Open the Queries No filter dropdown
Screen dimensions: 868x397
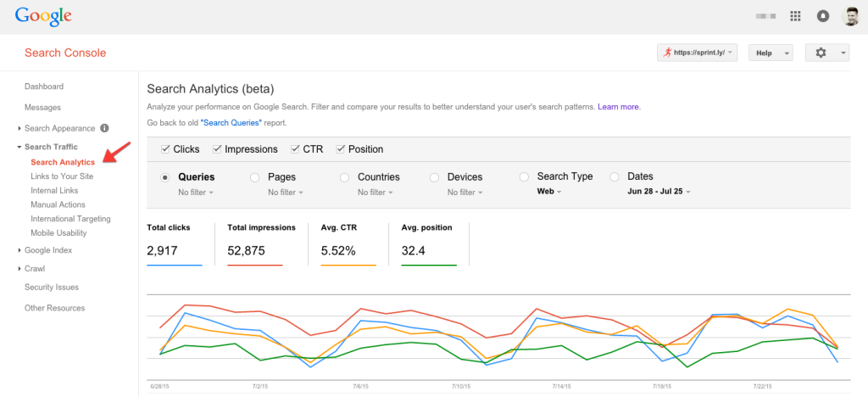click(196, 192)
